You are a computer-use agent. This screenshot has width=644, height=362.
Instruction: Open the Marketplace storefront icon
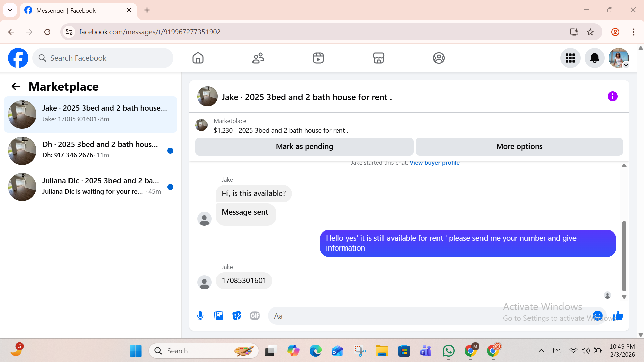coord(379,58)
